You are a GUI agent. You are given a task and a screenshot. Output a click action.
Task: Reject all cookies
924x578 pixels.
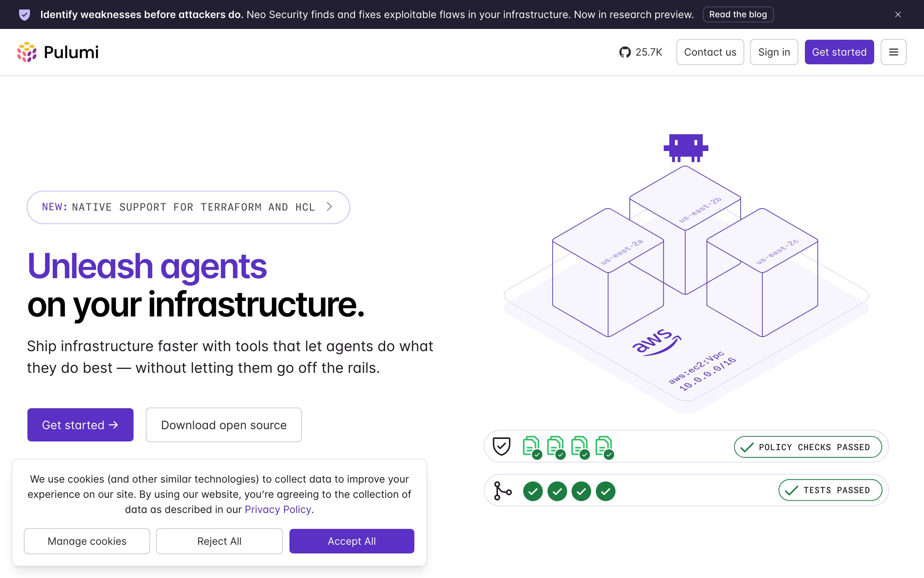219,541
